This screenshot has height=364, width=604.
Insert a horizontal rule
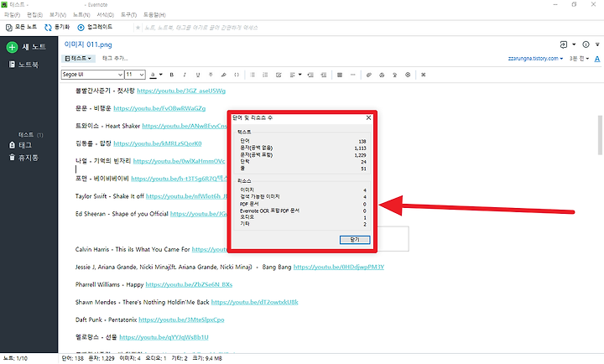352,75
